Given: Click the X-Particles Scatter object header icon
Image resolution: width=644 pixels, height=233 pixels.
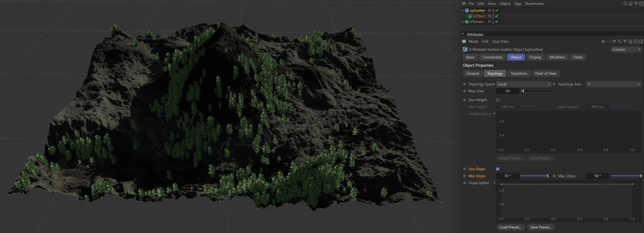Looking at the screenshot, I should 465,49.
